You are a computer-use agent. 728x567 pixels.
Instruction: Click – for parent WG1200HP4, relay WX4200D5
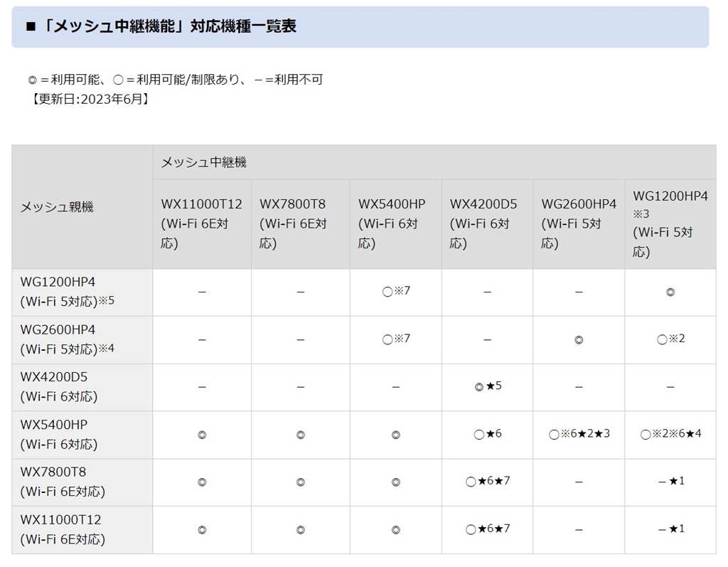pyautogui.click(x=487, y=292)
